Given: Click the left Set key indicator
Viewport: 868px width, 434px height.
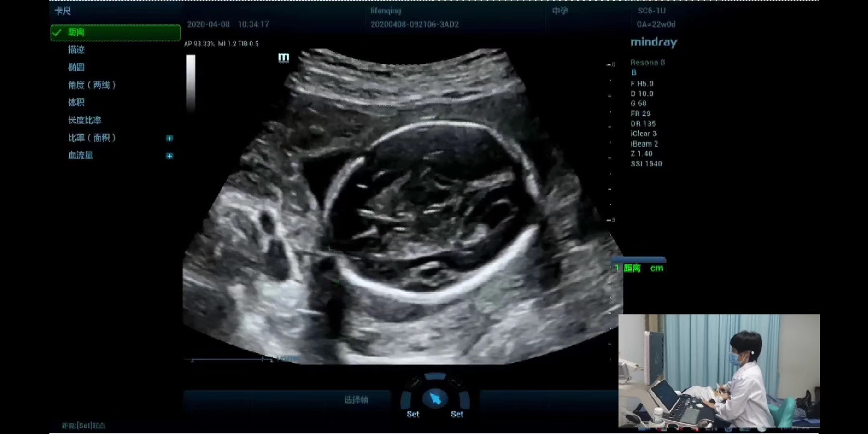Looking at the screenshot, I should coord(413,414).
